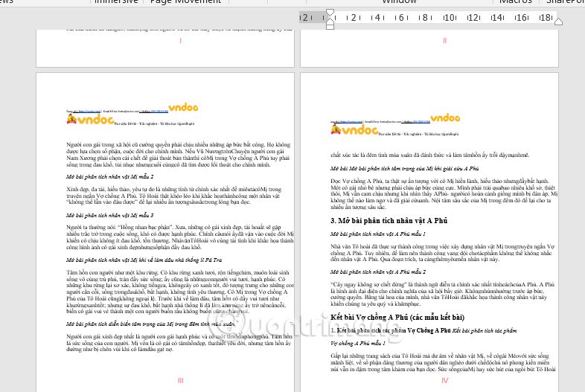Click heading "Mở bài phân tích nhân vật Mị mẫu 2"
The image size is (585, 392).
pyautogui.click(x=109, y=177)
